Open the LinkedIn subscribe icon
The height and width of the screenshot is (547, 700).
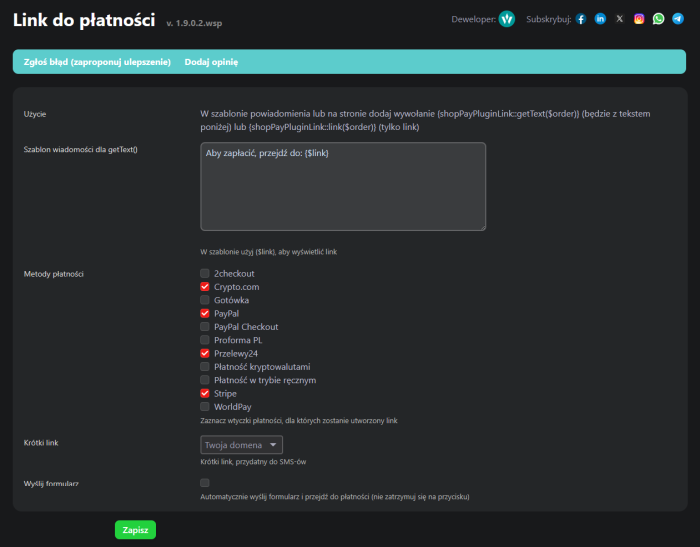pos(600,19)
